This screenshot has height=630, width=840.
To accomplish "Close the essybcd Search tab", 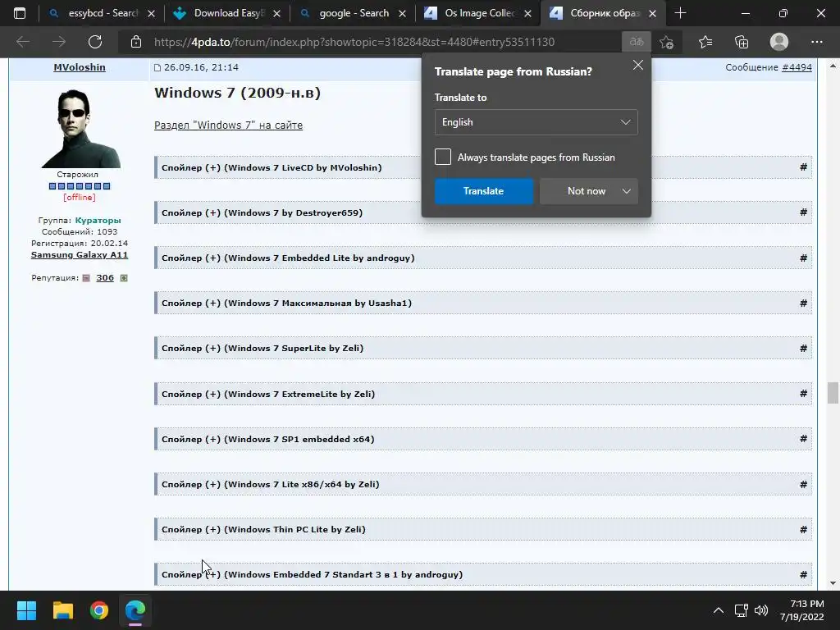I will pyautogui.click(x=151, y=13).
